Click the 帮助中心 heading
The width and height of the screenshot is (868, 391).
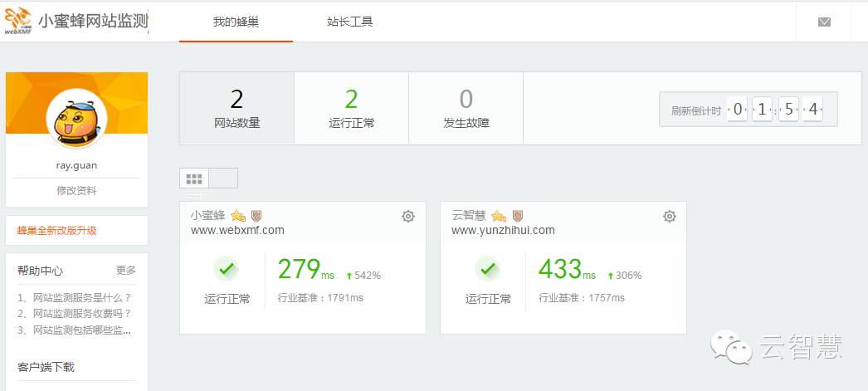(40, 271)
